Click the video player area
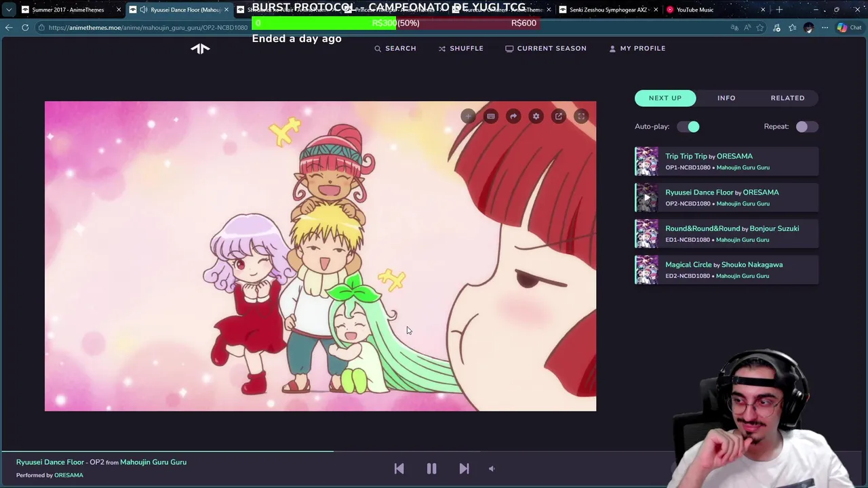Viewport: 868px width, 488px height. tap(320, 256)
